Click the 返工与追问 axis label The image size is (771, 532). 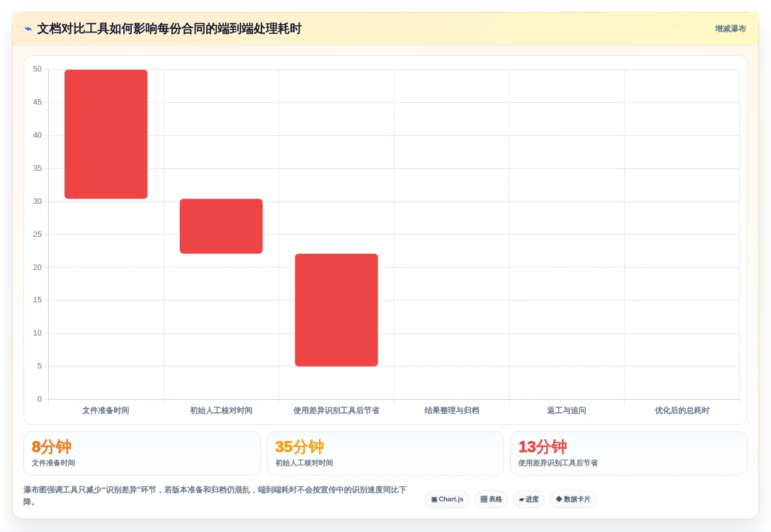coord(567,411)
